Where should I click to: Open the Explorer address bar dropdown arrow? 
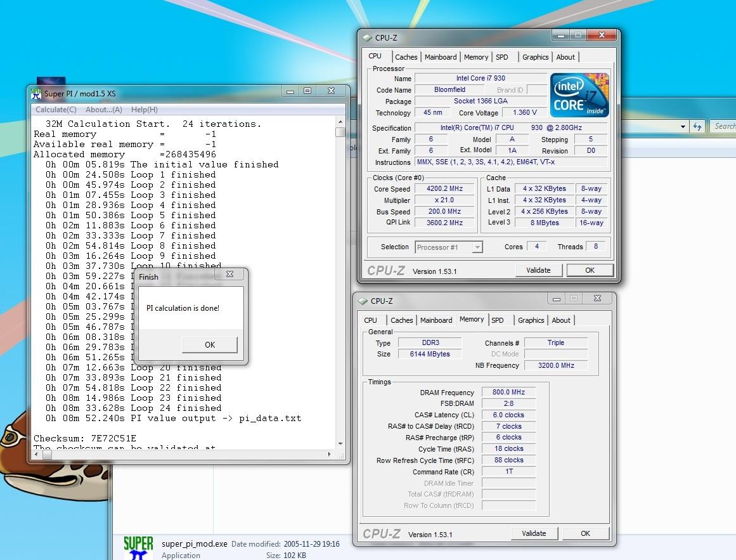coord(683,126)
